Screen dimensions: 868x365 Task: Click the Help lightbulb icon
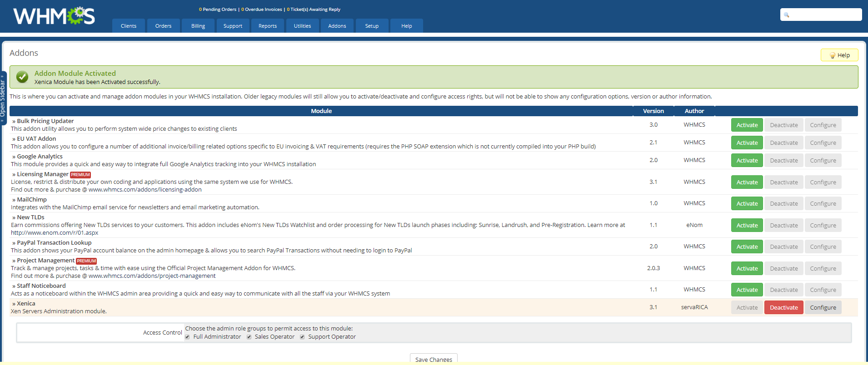pos(833,55)
